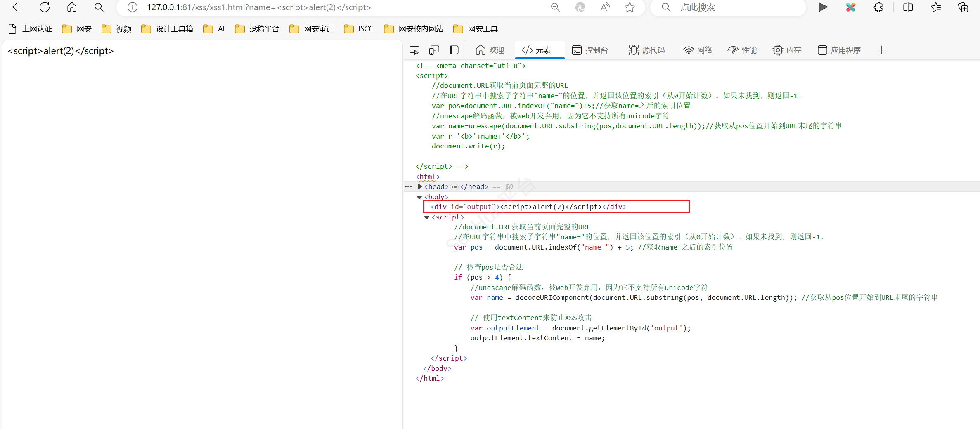
Task: Toggle split screen view icon
Action: 908,7
